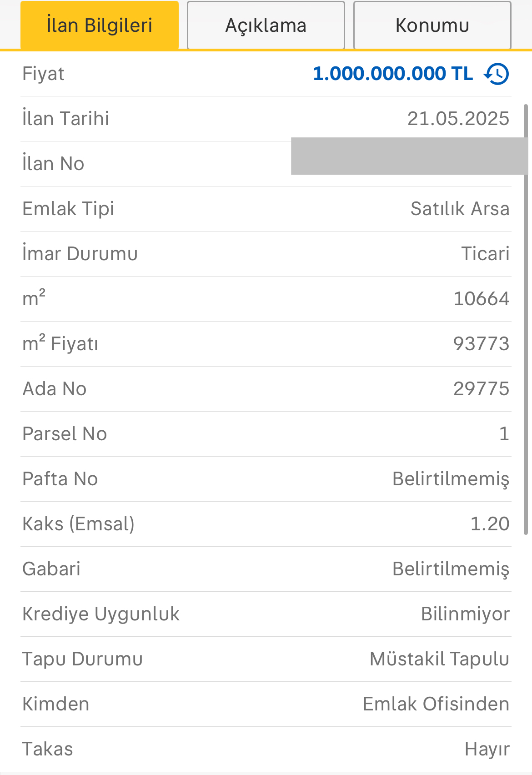Click the Fiyat row label

pyautogui.click(x=43, y=74)
